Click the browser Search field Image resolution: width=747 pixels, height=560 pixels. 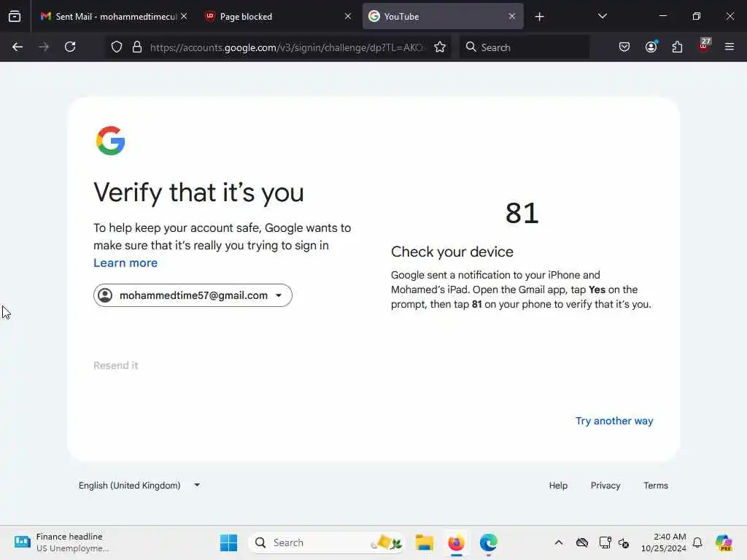tap(524, 47)
